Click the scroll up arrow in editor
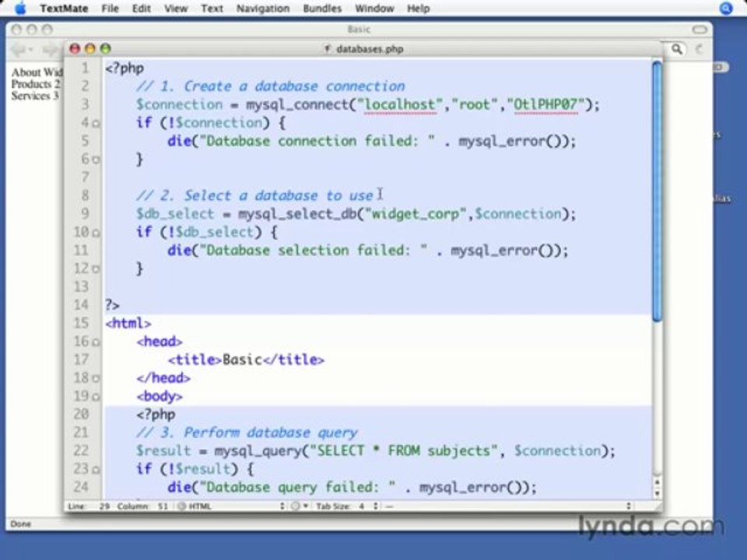The width and height of the screenshot is (747, 560). 657,482
